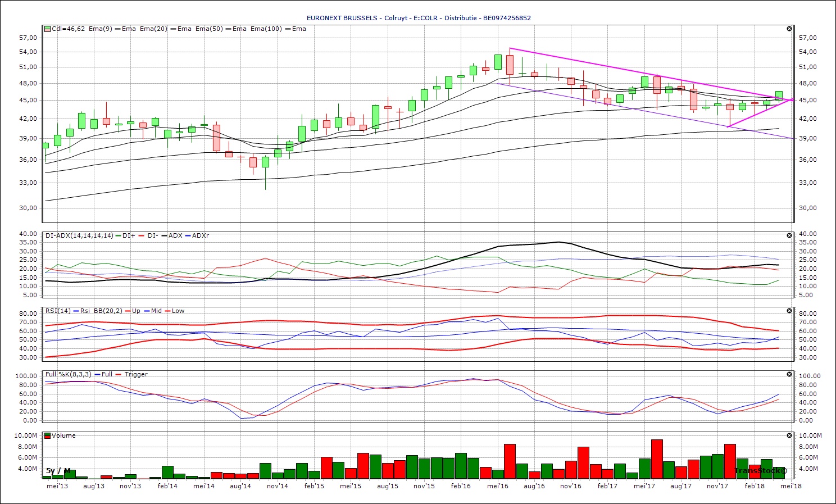Close the RSI(14) indicator panel
Image resolution: width=836 pixels, height=504 pixels.
pyautogui.click(x=789, y=311)
